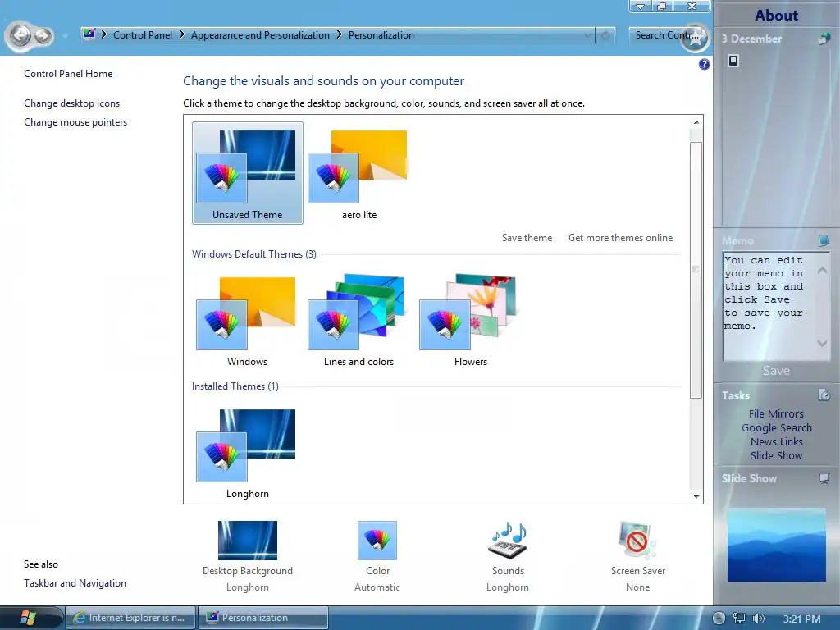Viewport: 840px width, 630px height.
Task: Open Slide Show task link
Action: [776, 455]
